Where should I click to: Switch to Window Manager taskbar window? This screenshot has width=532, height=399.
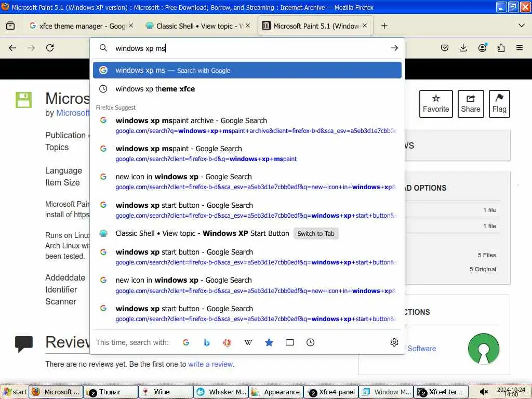(386, 392)
